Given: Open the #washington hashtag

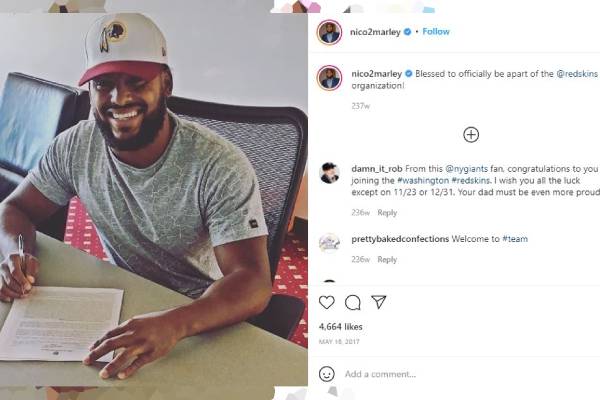Looking at the screenshot, I should (423, 180).
